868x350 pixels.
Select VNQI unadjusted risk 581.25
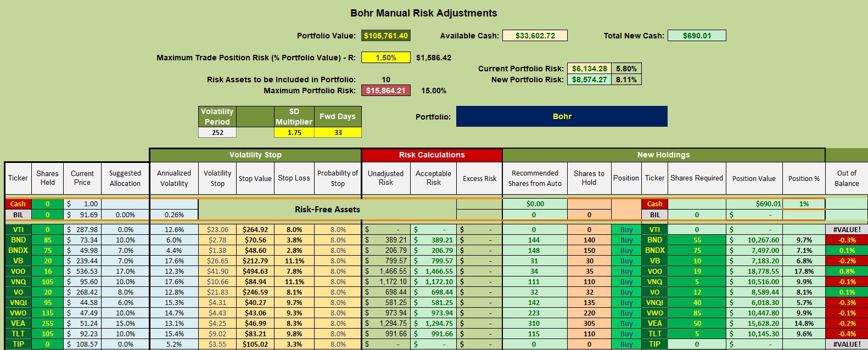(386, 302)
